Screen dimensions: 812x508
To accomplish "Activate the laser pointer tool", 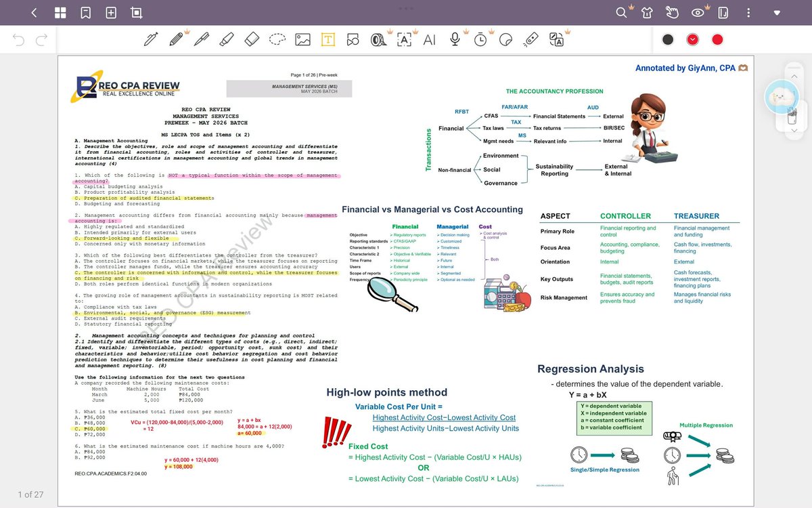I will coord(531,39).
